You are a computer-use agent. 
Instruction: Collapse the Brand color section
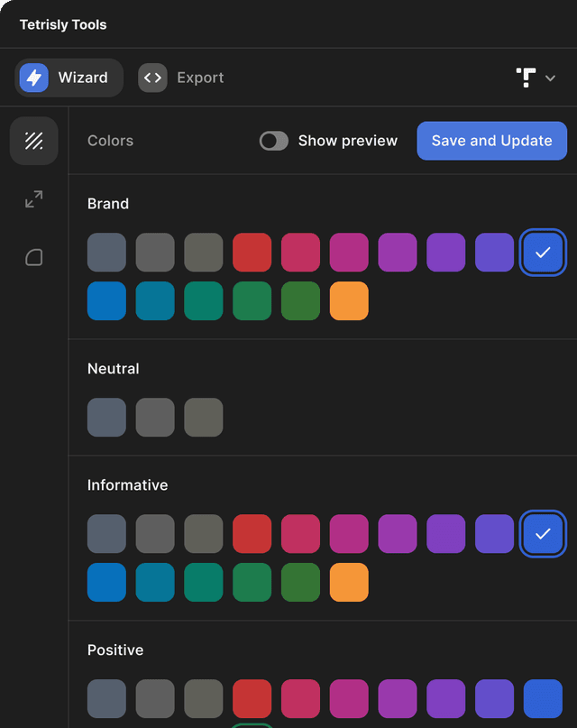pos(108,204)
